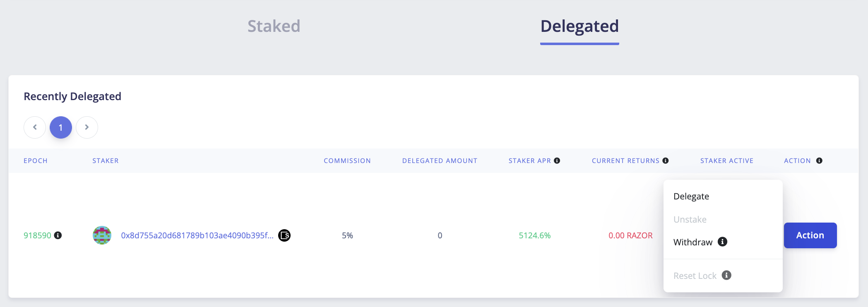
Task: Click the Current Returns info icon
Action: (666, 161)
